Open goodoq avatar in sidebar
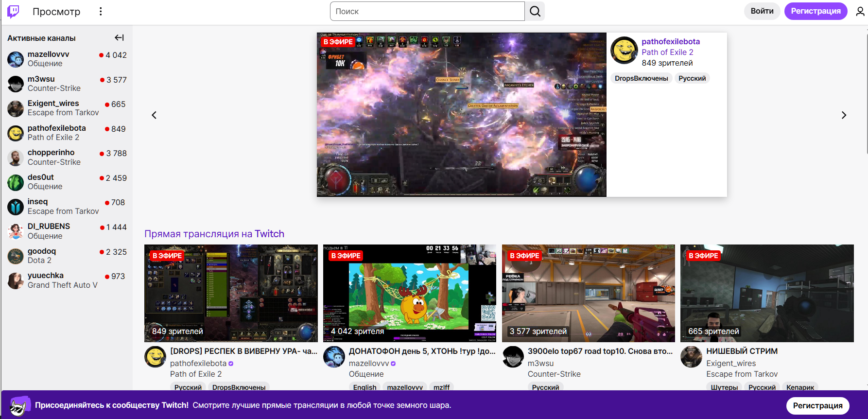This screenshot has height=419, width=868. tap(16, 256)
